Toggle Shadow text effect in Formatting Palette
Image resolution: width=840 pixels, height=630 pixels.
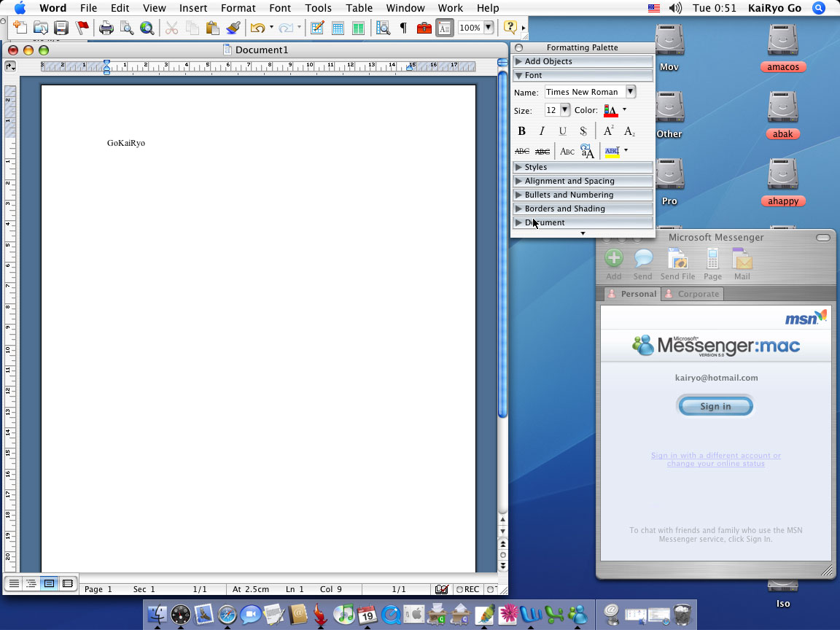[x=583, y=131]
